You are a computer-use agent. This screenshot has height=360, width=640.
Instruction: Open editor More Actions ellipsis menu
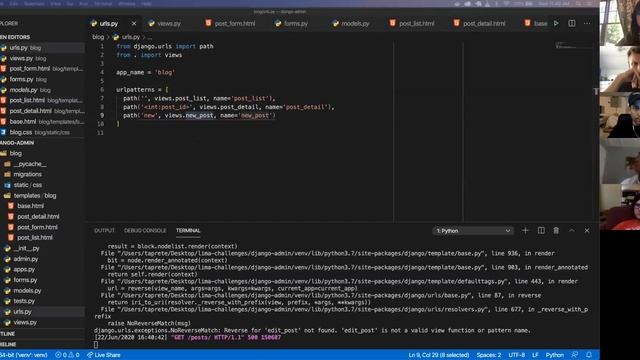pyautogui.click(x=587, y=23)
